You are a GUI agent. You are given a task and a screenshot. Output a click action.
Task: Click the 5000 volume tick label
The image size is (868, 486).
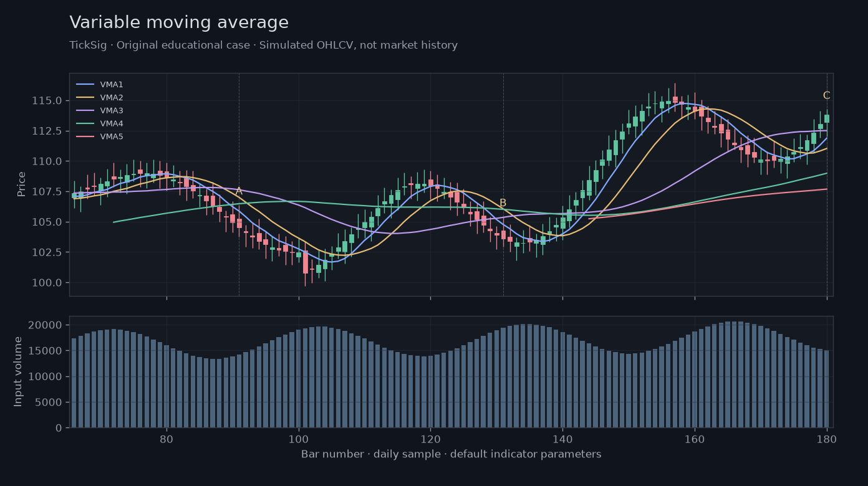49,403
